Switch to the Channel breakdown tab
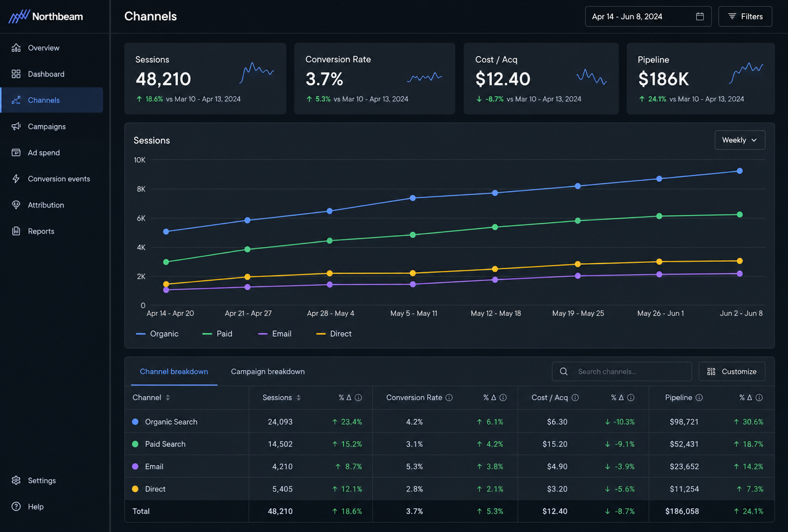Image resolution: width=788 pixels, height=532 pixels. point(174,372)
